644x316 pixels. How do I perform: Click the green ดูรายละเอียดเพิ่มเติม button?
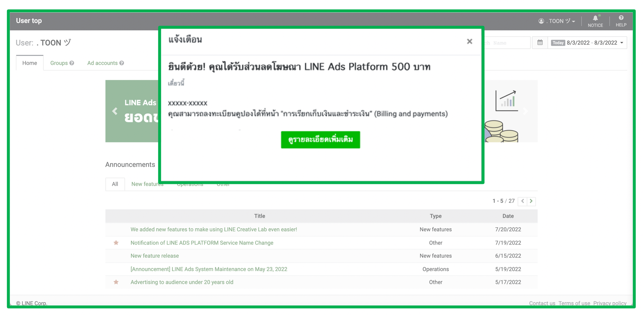(320, 140)
